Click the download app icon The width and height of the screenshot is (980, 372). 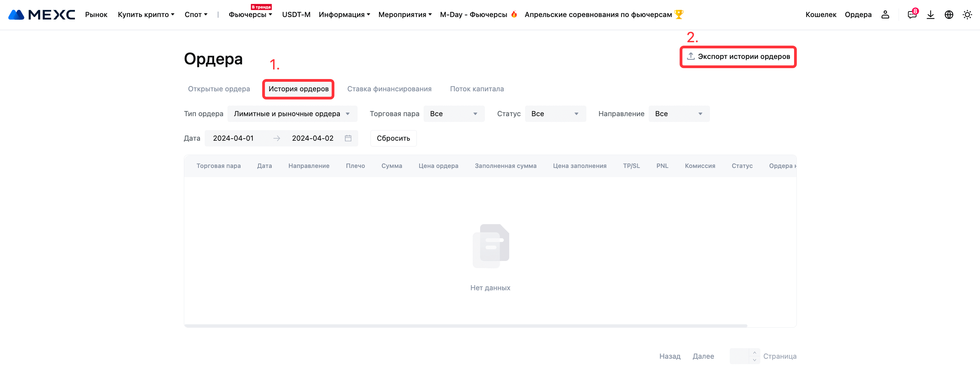[930, 14]
